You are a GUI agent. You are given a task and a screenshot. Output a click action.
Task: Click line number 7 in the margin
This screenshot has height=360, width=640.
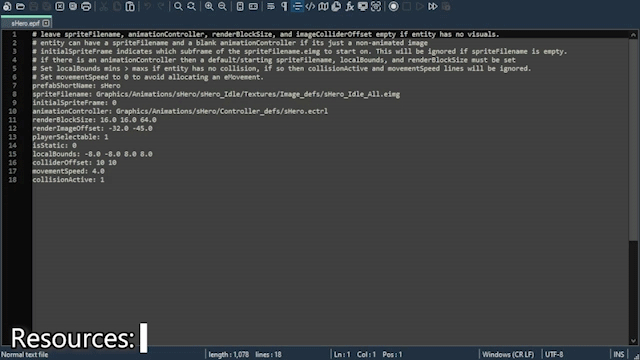pos(15,86)
